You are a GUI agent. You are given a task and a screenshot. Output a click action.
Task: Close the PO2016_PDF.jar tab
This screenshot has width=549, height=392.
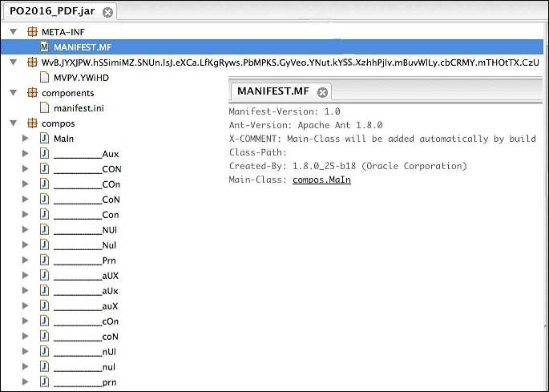pos(108,13)
